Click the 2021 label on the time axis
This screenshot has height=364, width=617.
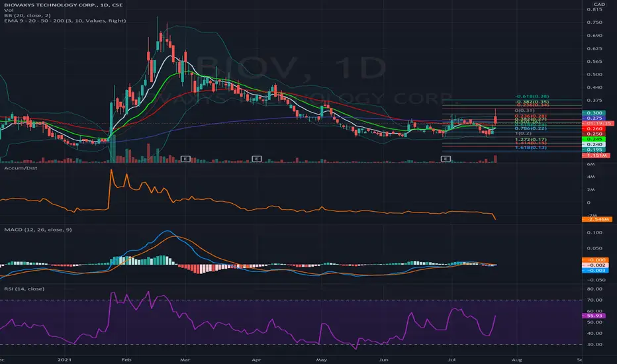tap(64, 359)
